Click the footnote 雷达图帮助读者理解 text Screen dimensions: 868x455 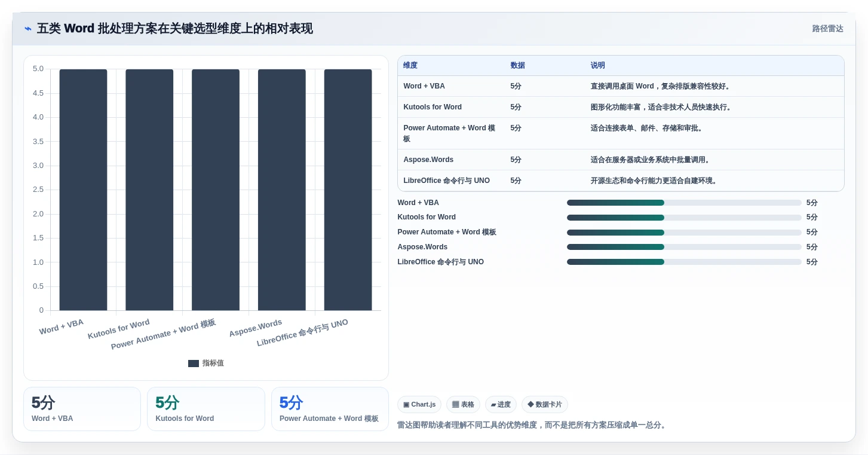point(532,425)
